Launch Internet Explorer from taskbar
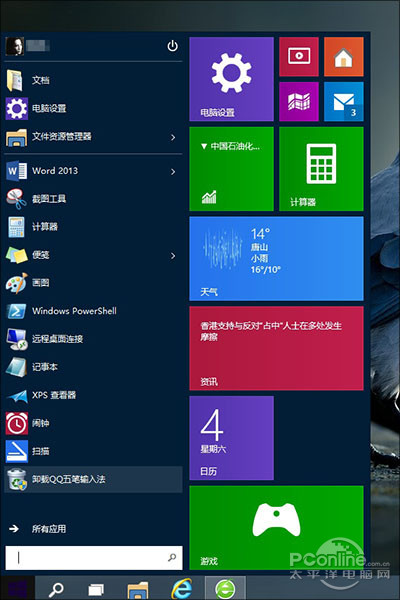 tap(181, 589)
